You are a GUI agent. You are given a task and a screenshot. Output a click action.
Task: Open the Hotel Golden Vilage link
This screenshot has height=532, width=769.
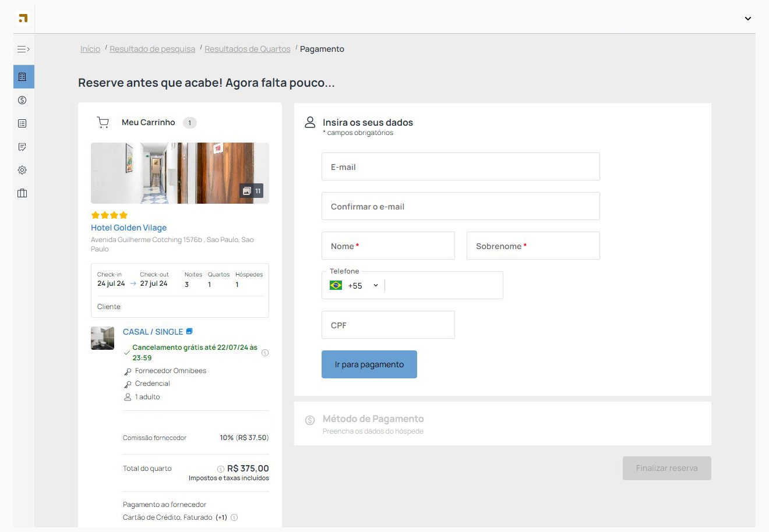pyautogui.click(x=129, y=228)
